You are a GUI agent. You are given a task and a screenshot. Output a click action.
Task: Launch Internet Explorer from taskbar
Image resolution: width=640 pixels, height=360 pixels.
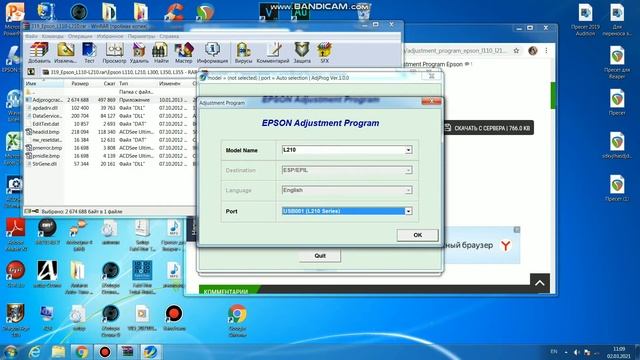click(x=35, y=352)
